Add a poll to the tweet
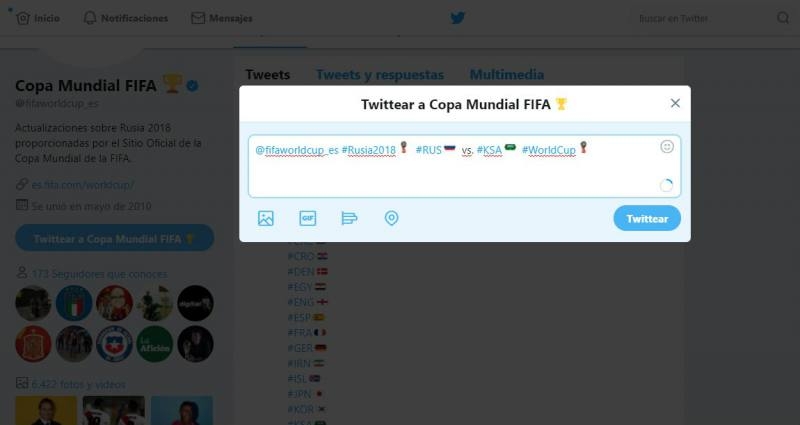Viewport: 800px width, 425px height. [349, 218]
